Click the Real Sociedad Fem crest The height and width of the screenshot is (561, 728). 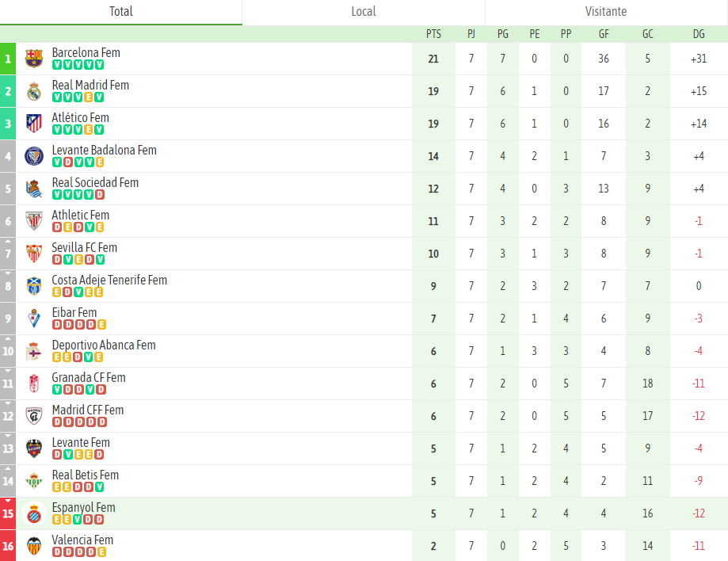pos(34,189)
